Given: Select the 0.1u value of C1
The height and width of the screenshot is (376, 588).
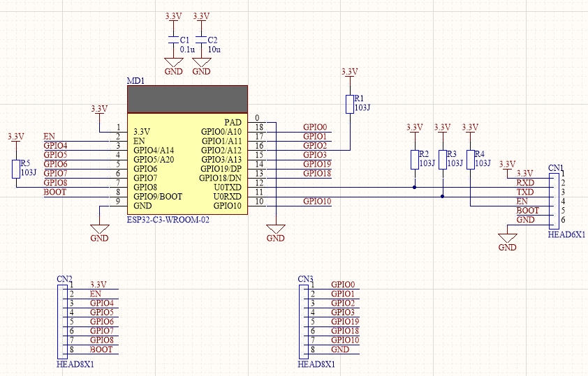Looking at the screenshot, I should 187,50.
